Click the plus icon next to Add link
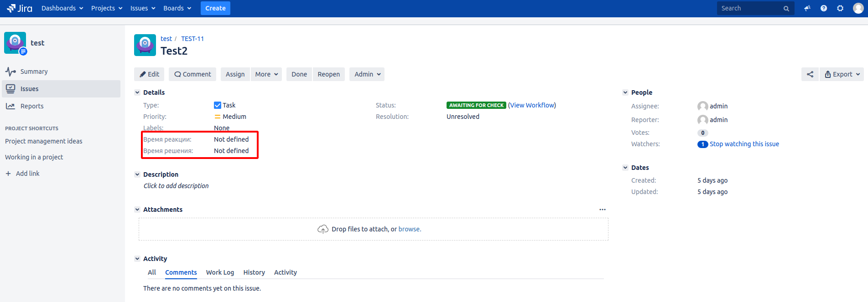The width and height of the screenshot is (868, 302). click(x=8, y=174)
